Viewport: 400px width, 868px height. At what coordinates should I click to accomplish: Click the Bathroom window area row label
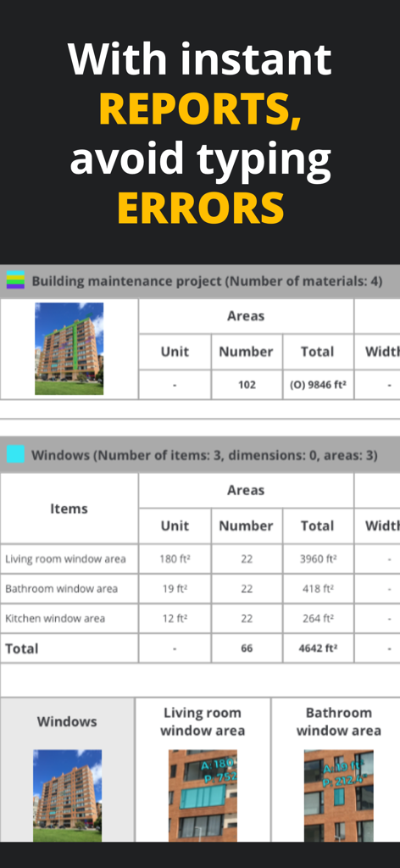pyautogui.click(x=61, y=588)
